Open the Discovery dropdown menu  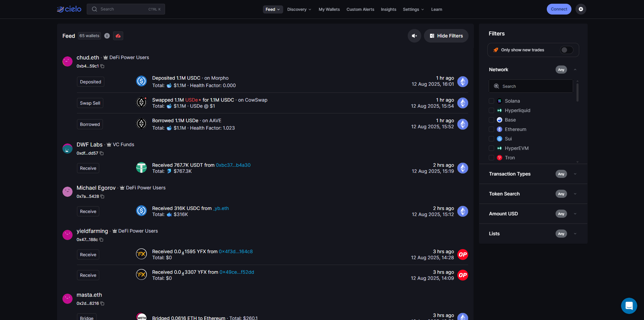299,9
